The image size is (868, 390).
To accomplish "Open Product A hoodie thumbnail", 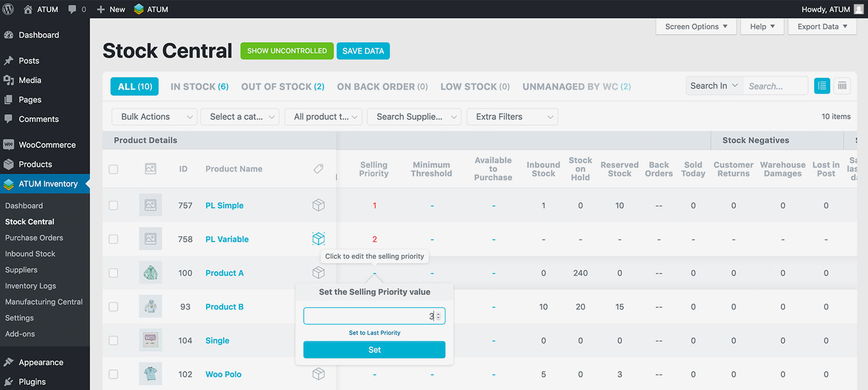I will pyautogui.click(x=150, y=273).
